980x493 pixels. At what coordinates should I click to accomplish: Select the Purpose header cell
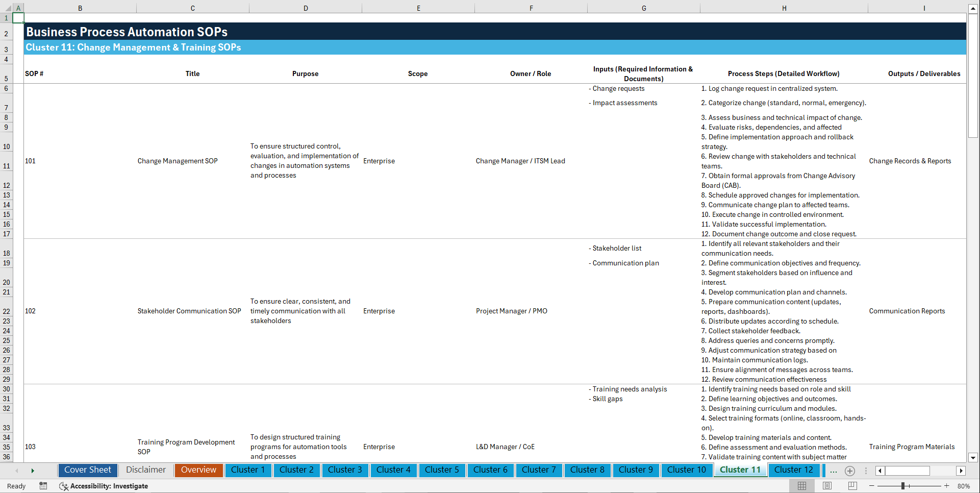coord(305,73)
